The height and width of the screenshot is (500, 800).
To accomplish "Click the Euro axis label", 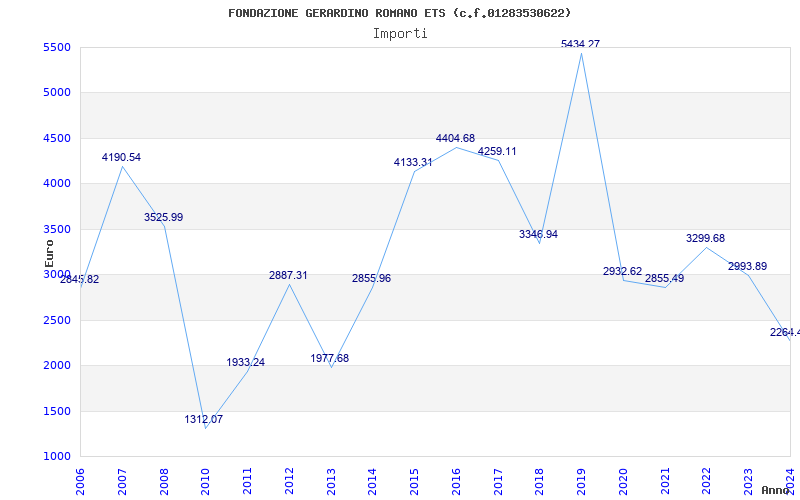I will coord(49,254).
